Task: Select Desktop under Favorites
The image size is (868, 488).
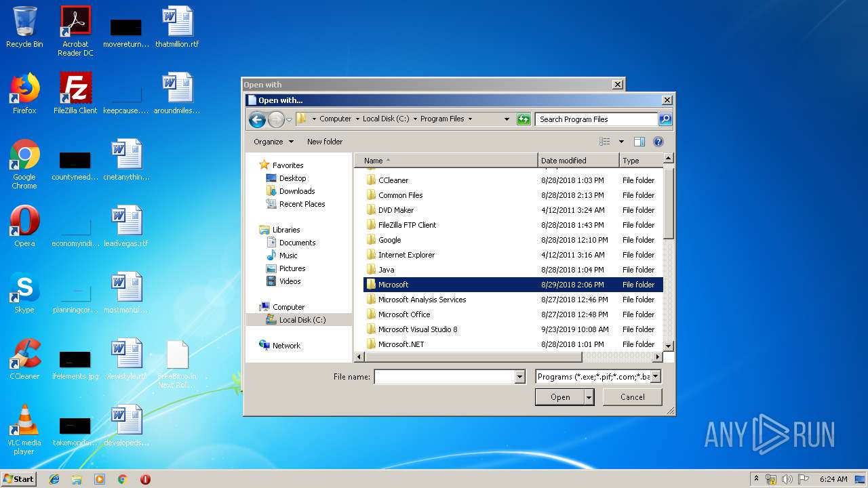Action: [292, 178]
